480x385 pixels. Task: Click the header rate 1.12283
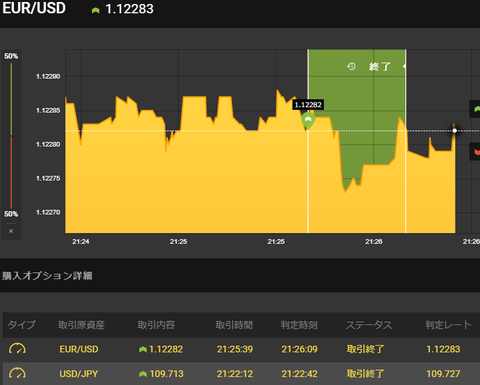[x=129, y=9]
